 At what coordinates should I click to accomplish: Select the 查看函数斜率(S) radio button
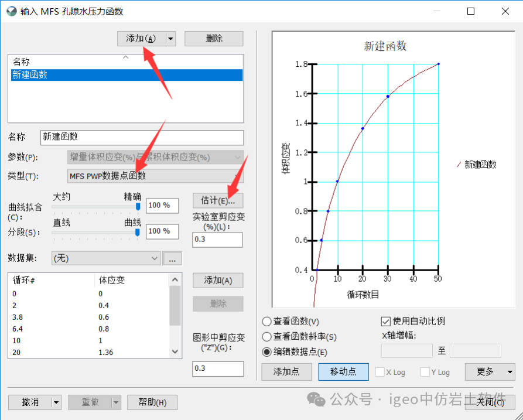click(265, 335)
